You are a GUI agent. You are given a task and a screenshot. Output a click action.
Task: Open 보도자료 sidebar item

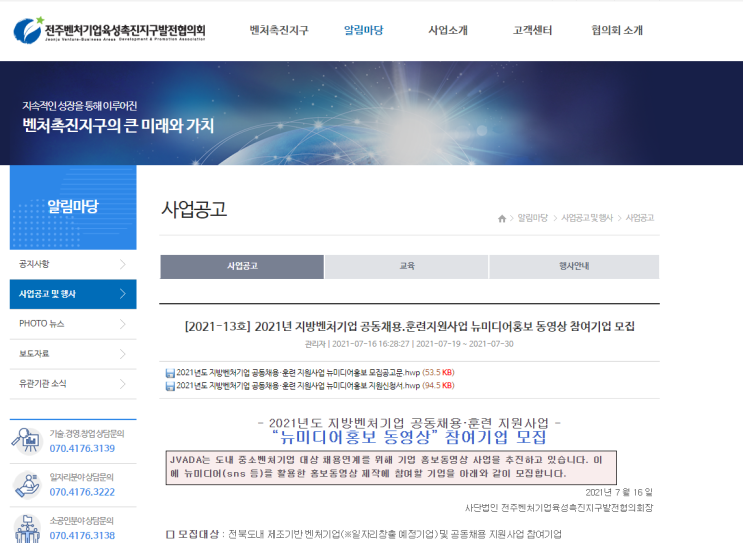[x=73, y=353]
